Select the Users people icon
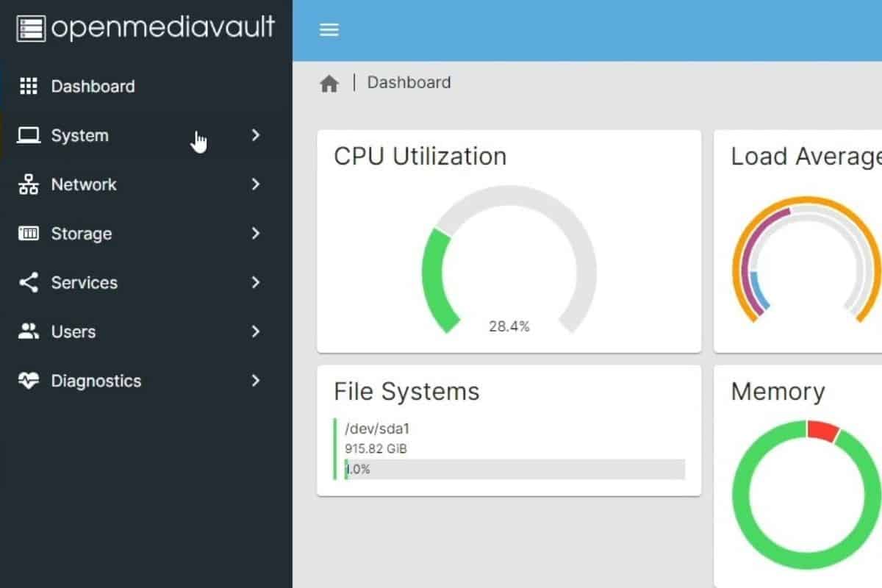 click(28, 331)
